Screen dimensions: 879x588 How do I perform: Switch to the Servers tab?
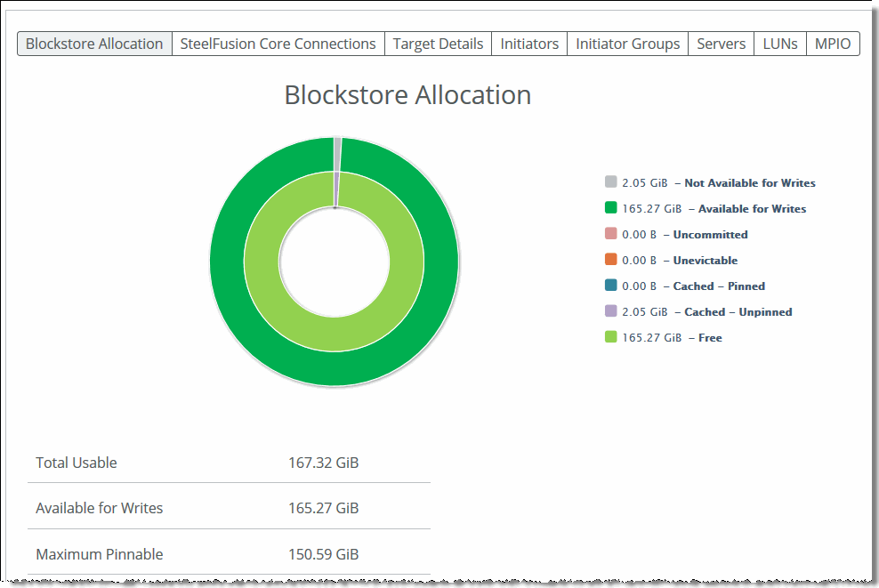721,44
